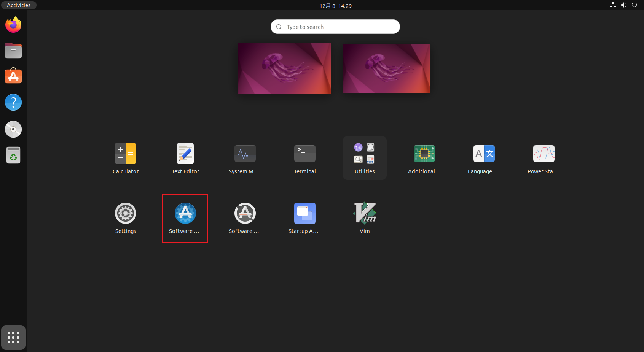Click the optical disc icon in the dock
Image resolution: width=644 pixels, height=352 pixels.
click(13, 129)
